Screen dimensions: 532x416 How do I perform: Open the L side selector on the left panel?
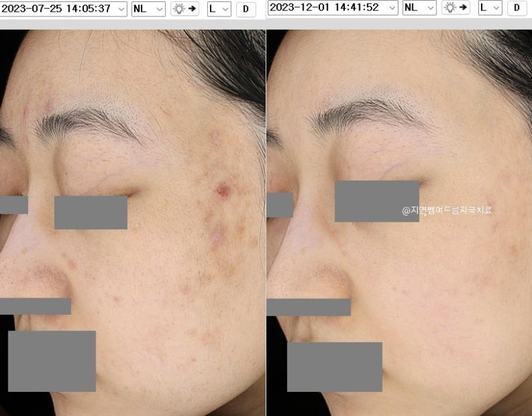219,8
